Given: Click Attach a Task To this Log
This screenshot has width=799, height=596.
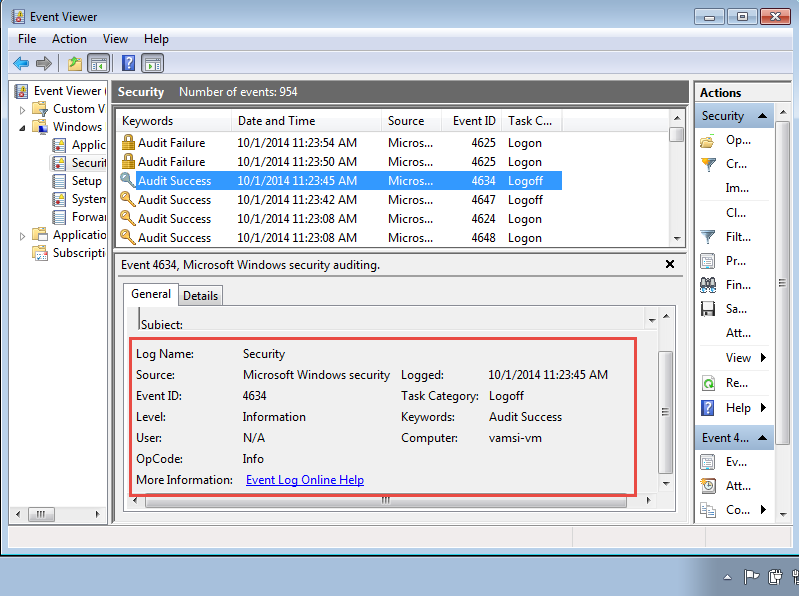Looking at the screenshot, I should (738, 333).
